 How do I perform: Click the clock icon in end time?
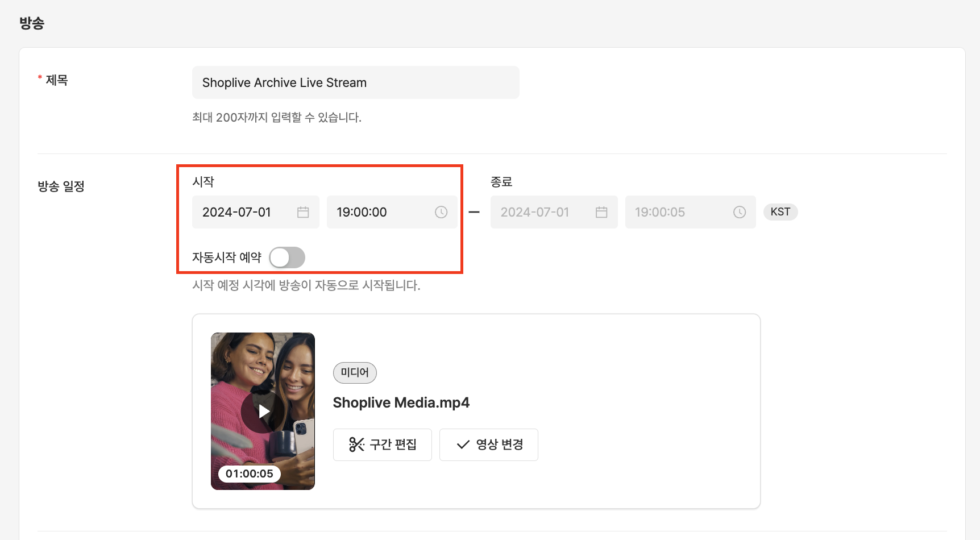pos(740,212)
